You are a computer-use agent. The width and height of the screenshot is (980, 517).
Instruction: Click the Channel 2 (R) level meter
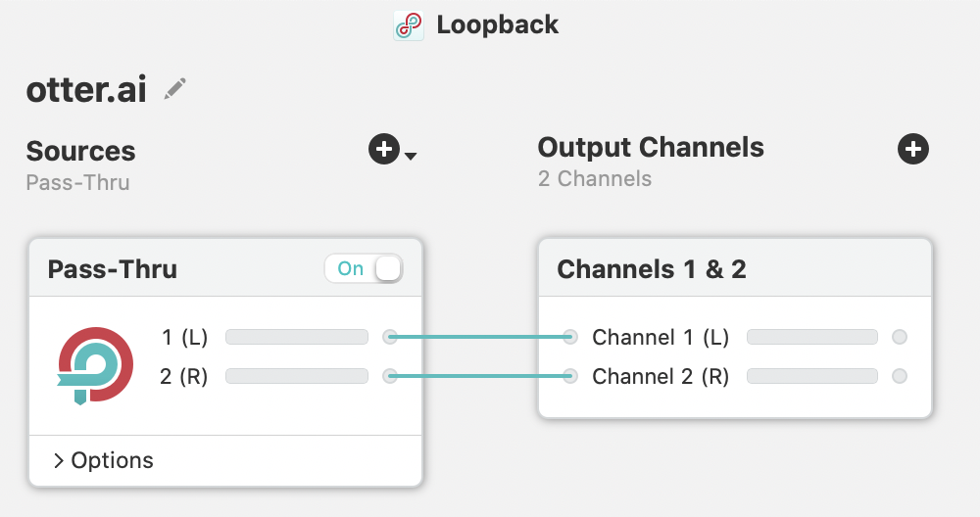811,376
